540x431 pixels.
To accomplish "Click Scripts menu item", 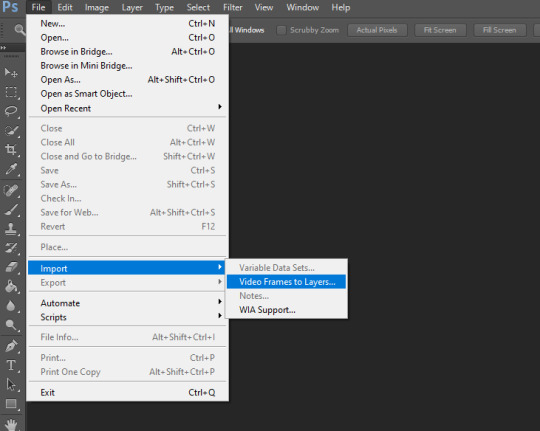I will 127,317.
